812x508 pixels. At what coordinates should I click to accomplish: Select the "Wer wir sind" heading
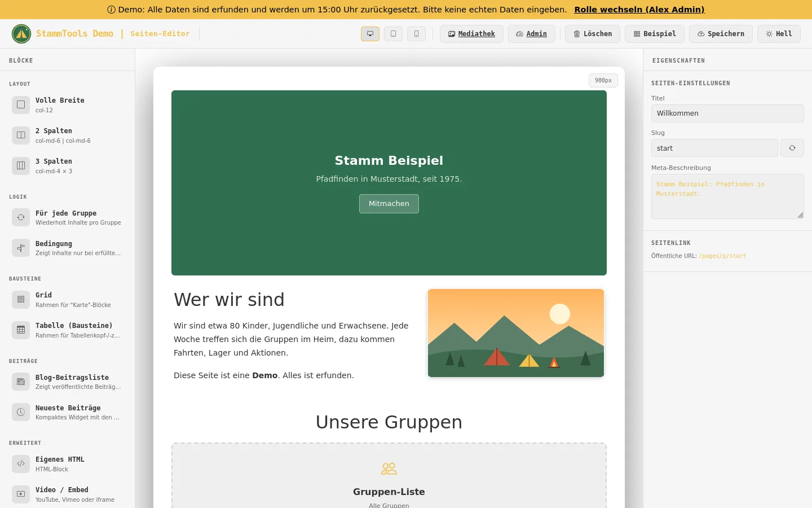coord(229,300)
